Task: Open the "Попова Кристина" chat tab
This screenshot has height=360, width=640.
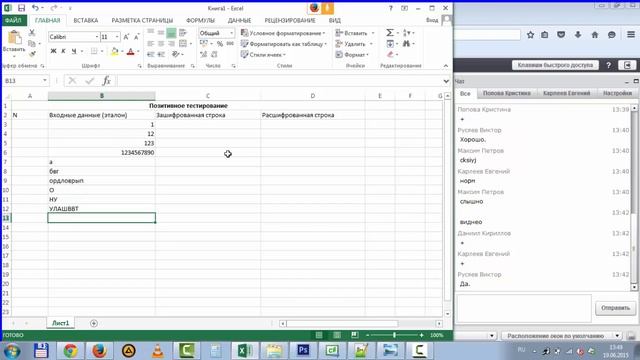Action: click(x=507, y=93)
